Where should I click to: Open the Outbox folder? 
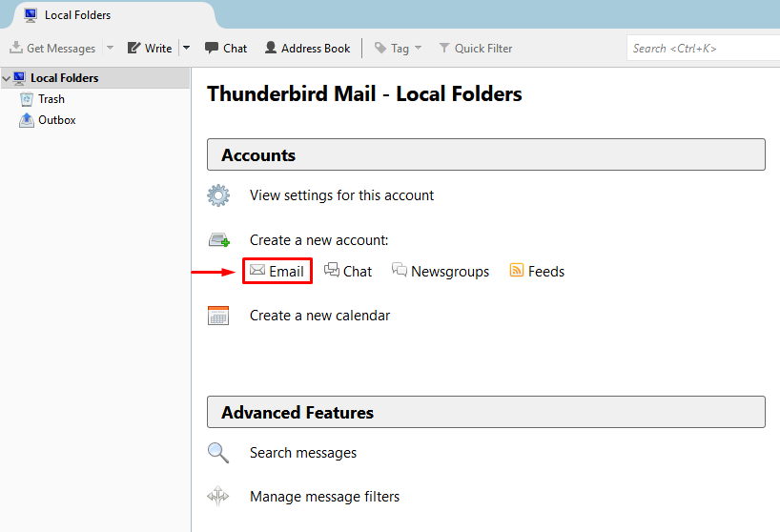(56, 120)
